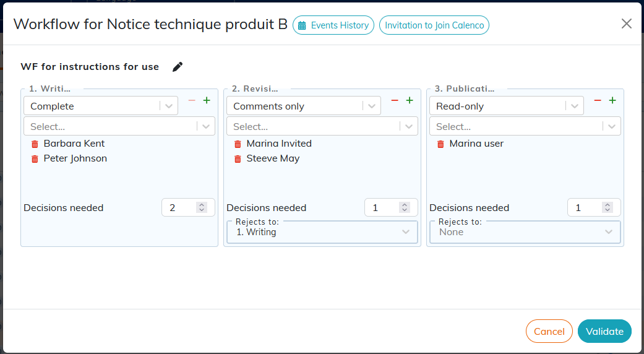The width and height of the screenshot is (644, 354).
Task: Delete Barbara Kent with trash icon
Action: (35, 144)
